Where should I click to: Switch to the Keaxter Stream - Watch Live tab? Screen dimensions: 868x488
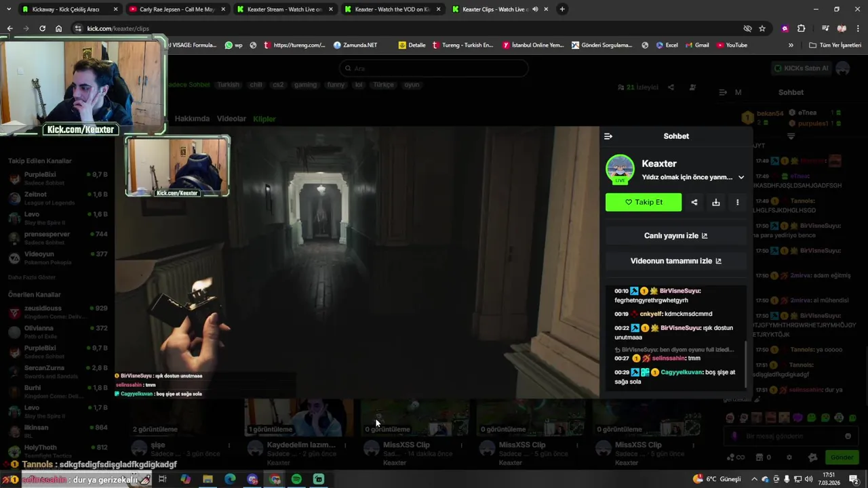click(285, 9)
